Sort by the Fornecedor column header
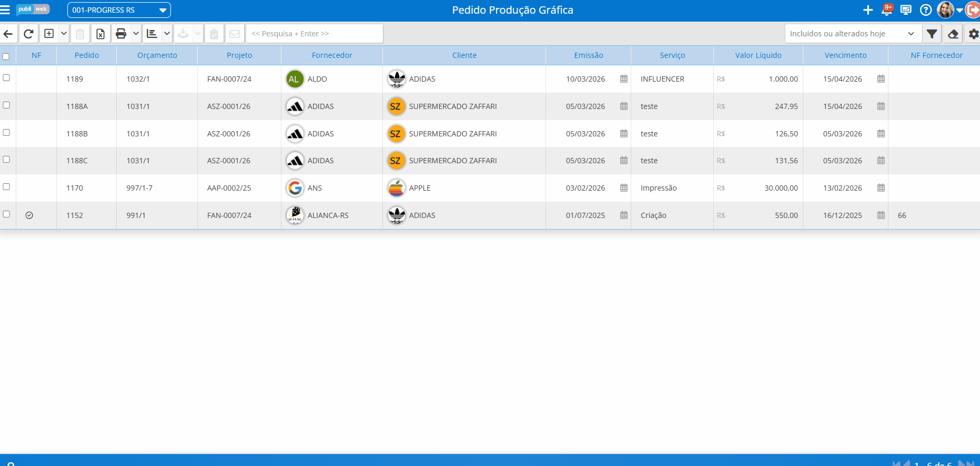The width and height of the screenshot is (980, 466). tap(331, 55)
